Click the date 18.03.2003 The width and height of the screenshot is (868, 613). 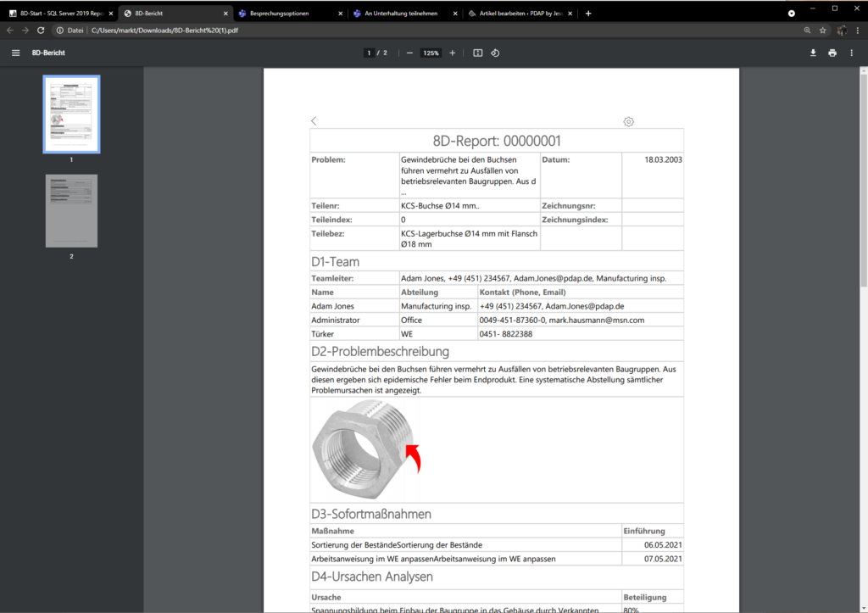coord(663,159)
